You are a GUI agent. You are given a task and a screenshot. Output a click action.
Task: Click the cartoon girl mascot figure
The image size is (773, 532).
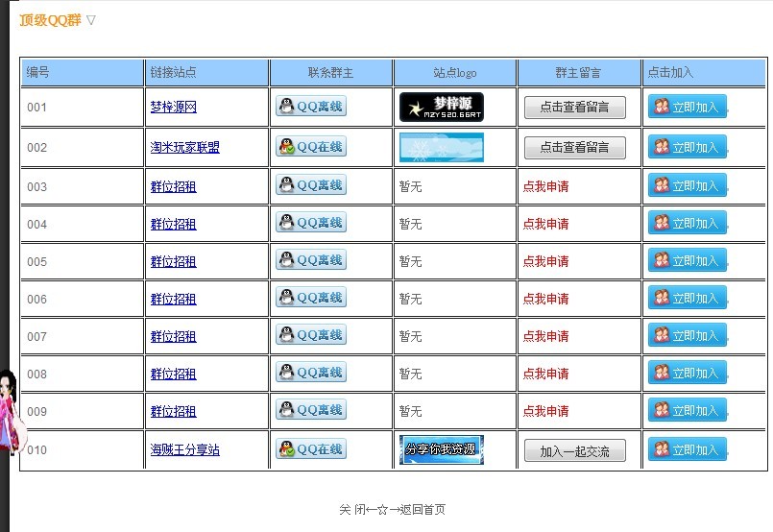tap(11, 412)
